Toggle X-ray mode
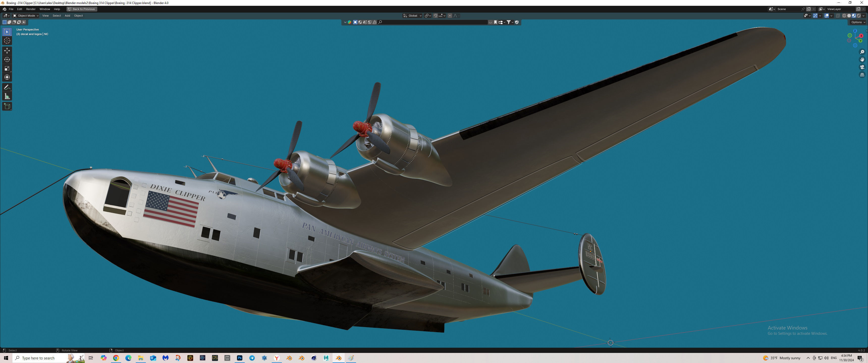The height and width of the screenshot is (363, 868). click(838, 15)
